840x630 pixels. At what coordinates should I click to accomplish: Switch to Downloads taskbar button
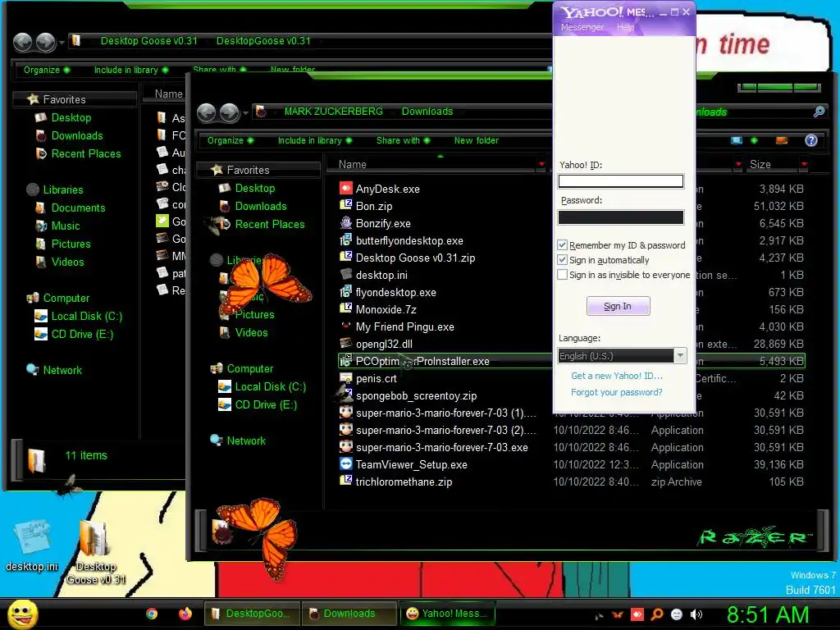[349, 614]
